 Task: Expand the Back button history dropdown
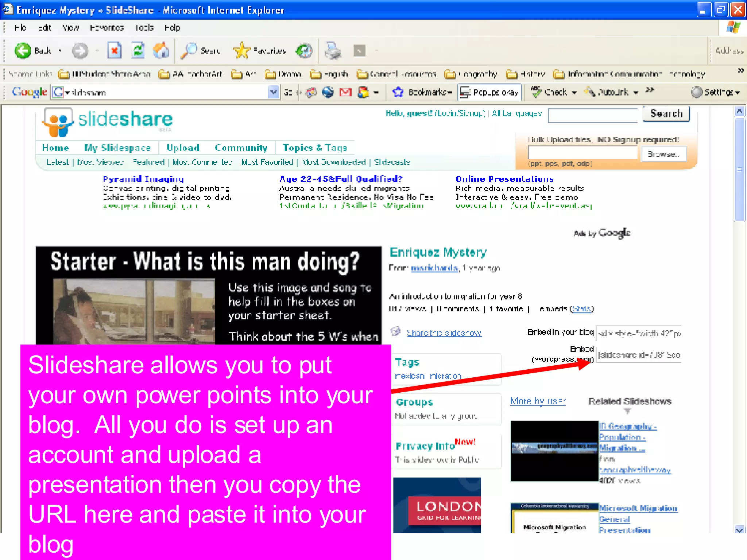60,51
